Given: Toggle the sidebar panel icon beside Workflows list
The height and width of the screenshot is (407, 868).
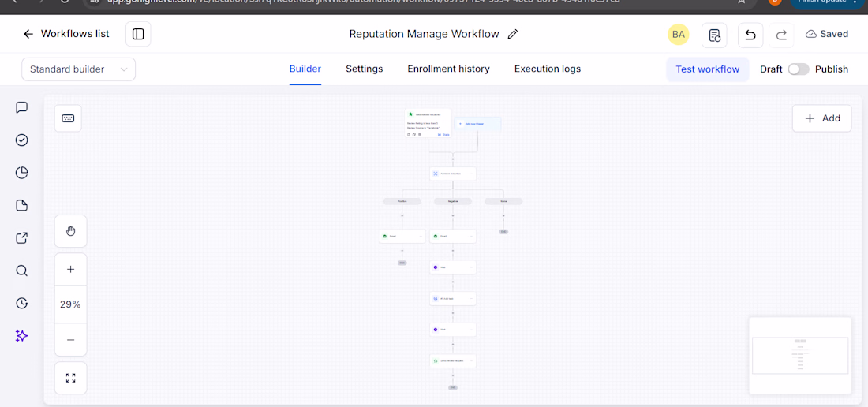Looking at the screenshot, I should point(138,34).
